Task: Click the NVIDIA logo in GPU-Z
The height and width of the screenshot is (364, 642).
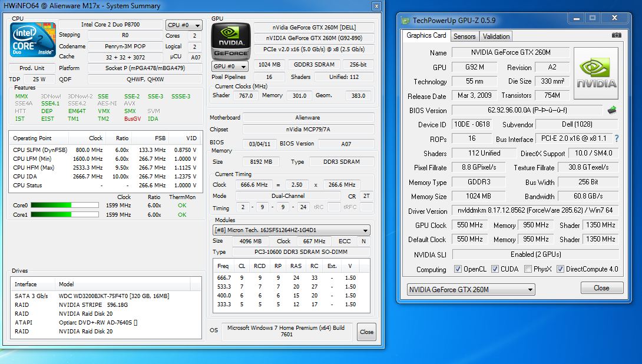Action: [x=595, y=73]
